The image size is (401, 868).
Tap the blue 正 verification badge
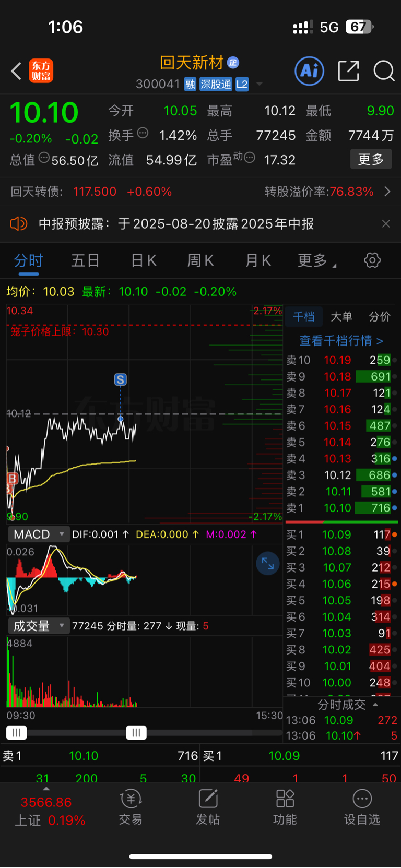(x=233, y=63)
